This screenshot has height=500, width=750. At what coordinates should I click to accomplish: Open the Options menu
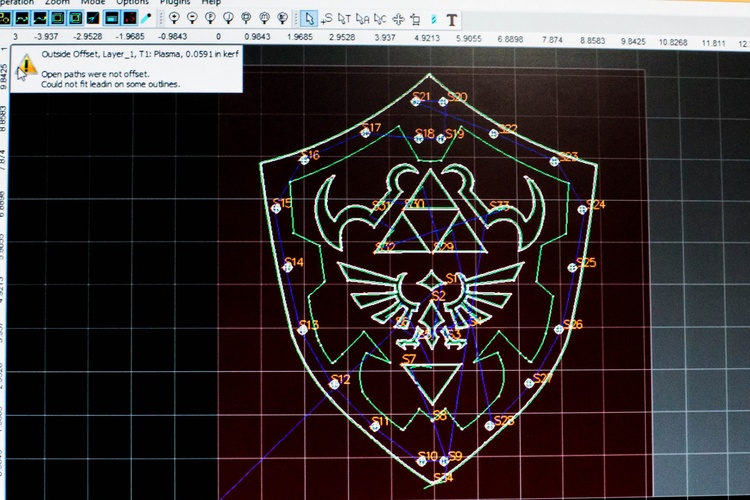pyautogui.click(x=132, y=2)
